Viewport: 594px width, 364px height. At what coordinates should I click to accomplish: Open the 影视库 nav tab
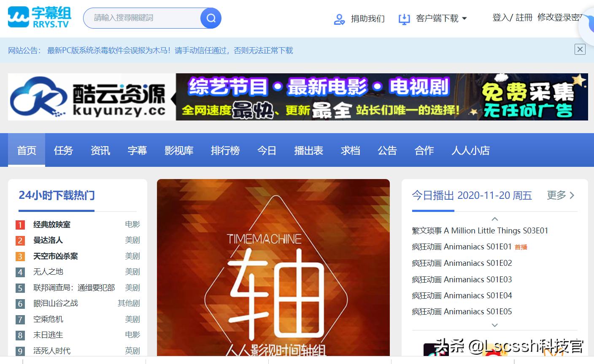point(179,150)
